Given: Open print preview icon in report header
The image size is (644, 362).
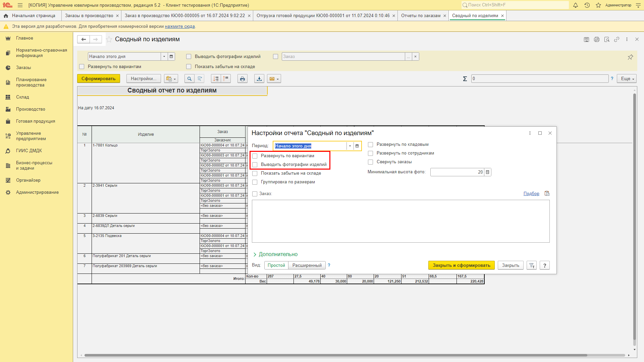Looking at the screenshot, I should tap(606, 39).
